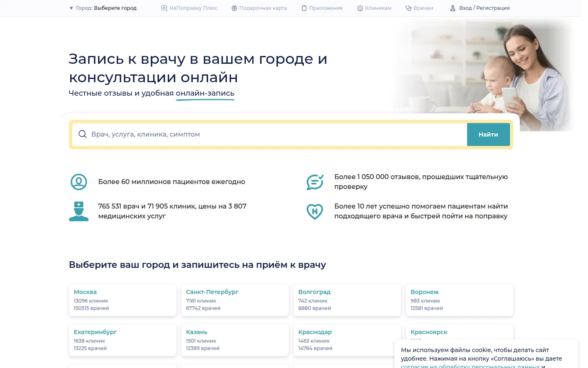The height and width of the screenshot is (368, 588).
Task: Click the clinic building icon
Action: [360, 8]
